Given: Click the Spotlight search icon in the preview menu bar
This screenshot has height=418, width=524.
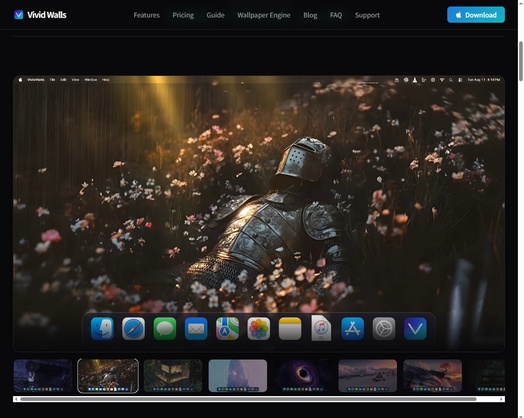Looking at the screenshot, I should click(x=451, y=80).
